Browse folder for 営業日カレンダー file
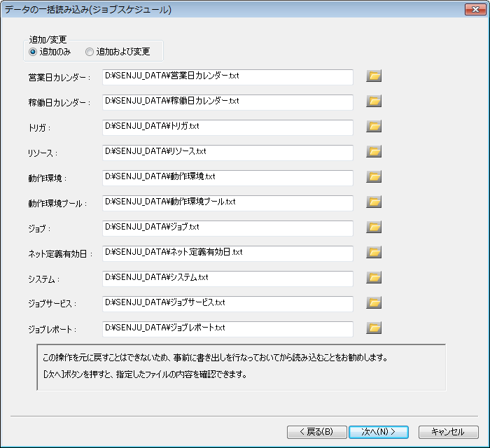Image resolution: width=490 pixels, height=448 pixels. [374, 76]
